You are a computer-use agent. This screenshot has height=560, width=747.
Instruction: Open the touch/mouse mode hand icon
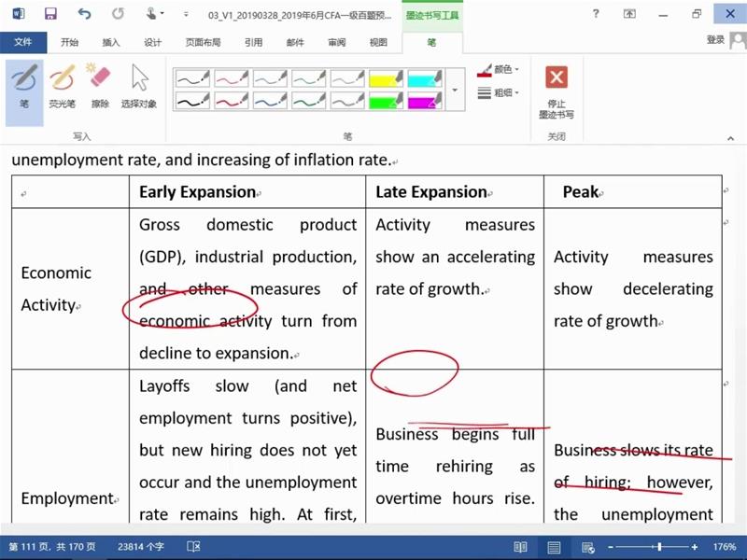click(x=152, y=13)
